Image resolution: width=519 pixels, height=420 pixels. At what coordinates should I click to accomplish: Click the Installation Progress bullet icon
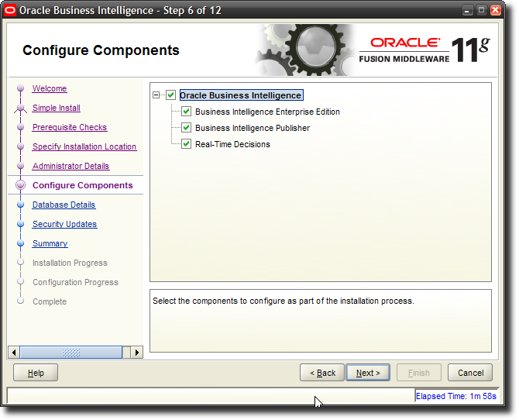(20, 262)
